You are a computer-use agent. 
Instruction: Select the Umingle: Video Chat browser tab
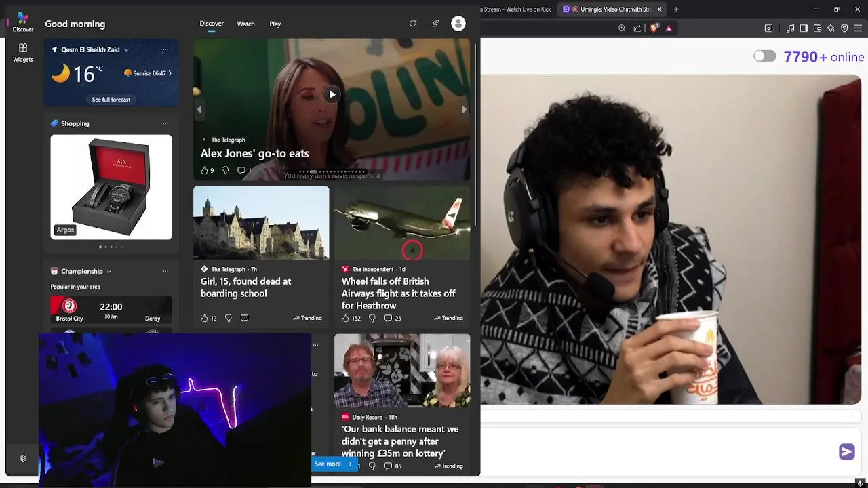pyautogui.click(x=613, y=9)
